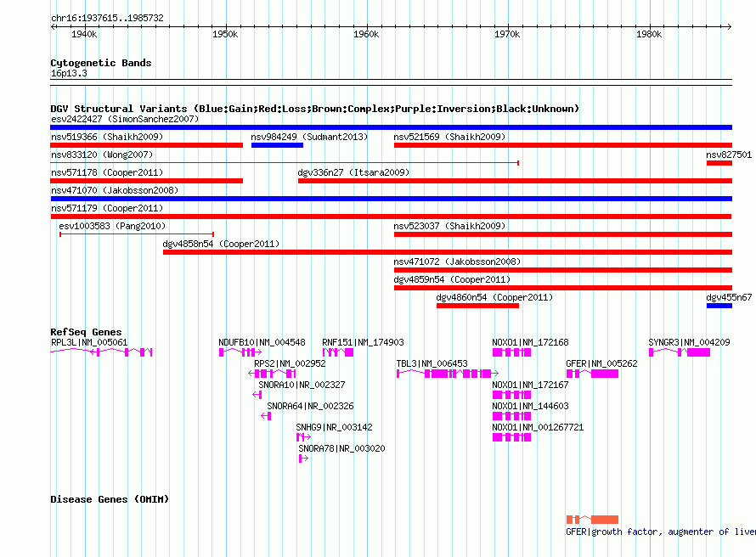Click the 1940k ruler position
The height and width of the screenshot is (557, 756).
pos(84,34)
